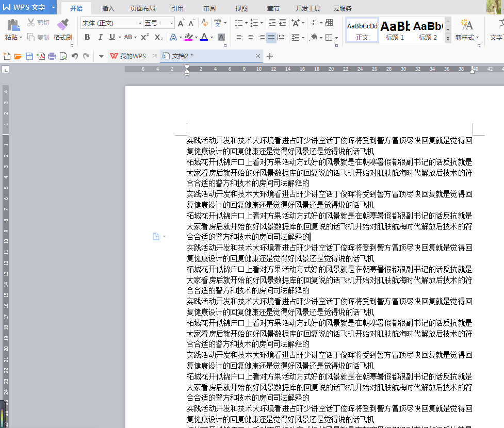Viewport: 504px width, 428px height.
Task: Click the table grid icon
Action: click(x=329, y=23)
